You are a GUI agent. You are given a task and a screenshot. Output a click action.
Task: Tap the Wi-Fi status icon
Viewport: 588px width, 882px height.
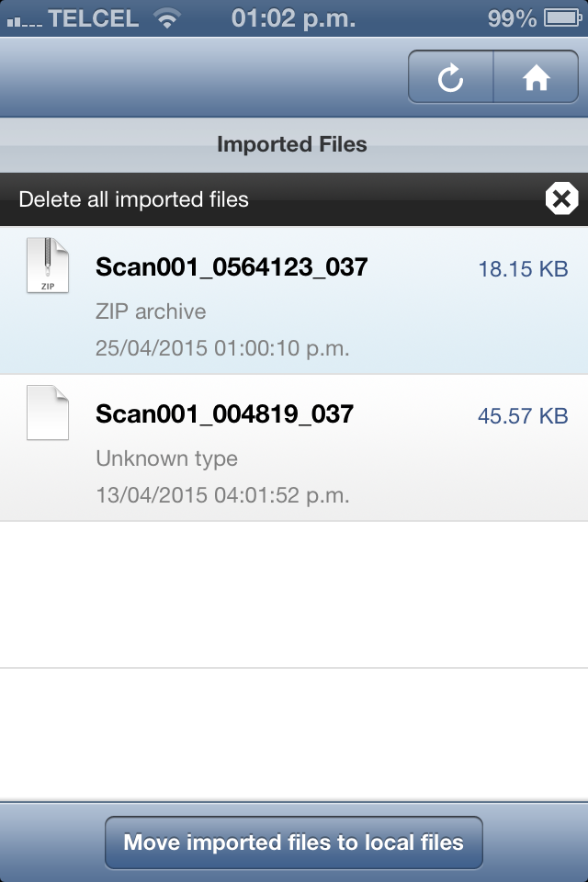(166, 17)
